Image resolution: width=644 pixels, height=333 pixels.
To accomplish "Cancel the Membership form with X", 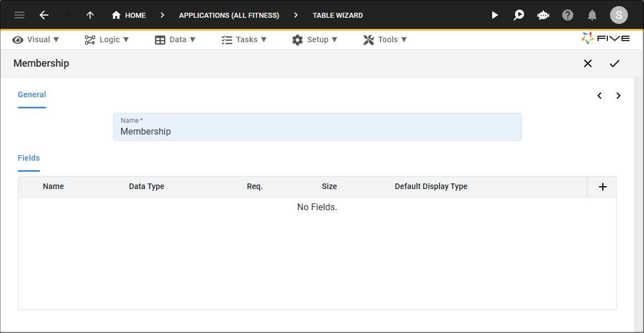I will 588,63.
